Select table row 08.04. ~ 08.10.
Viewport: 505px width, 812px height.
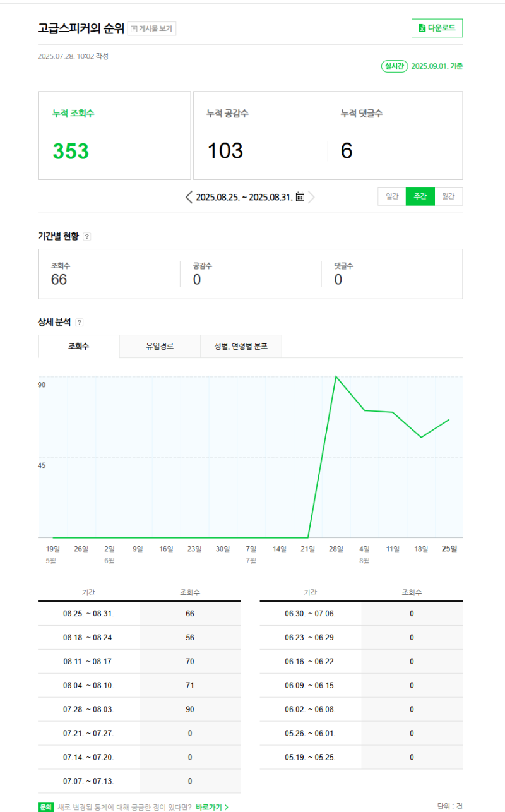[x=140, y=686]
